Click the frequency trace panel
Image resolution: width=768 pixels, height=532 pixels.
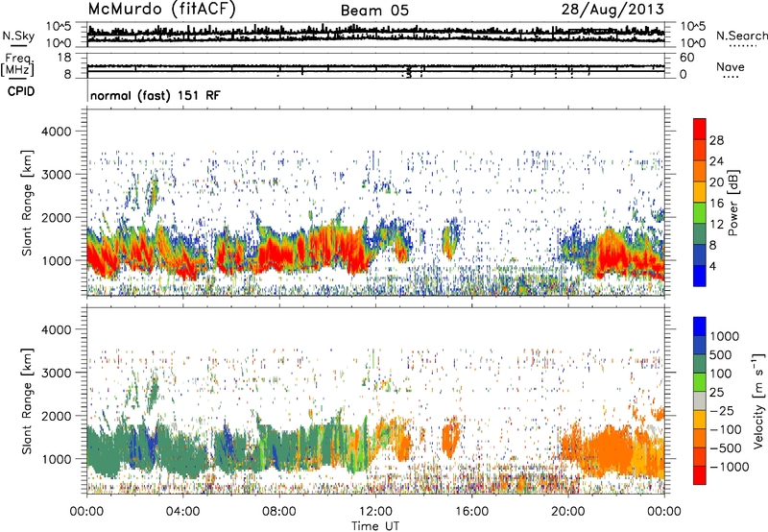coord(375,65)
